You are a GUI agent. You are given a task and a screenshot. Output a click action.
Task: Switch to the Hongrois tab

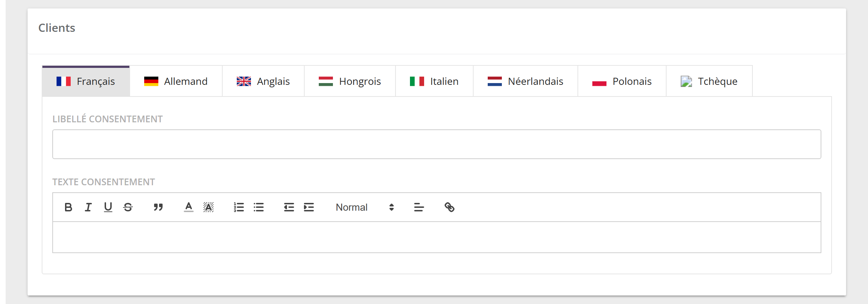point(350,81)
